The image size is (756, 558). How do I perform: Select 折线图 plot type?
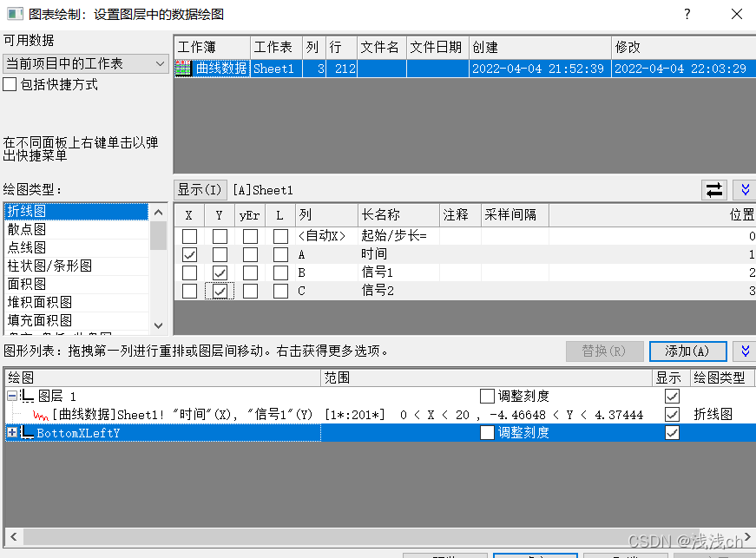click(x=76, y=211)
